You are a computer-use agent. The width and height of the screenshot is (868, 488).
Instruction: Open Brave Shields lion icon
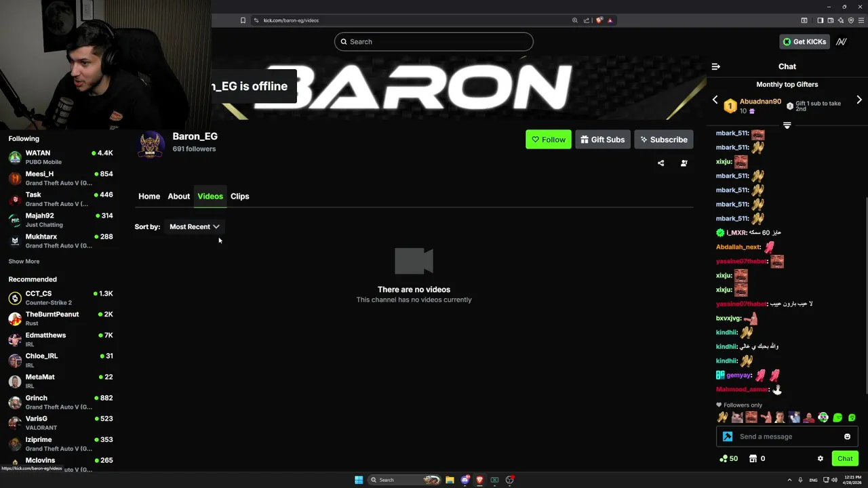[599, 20]
